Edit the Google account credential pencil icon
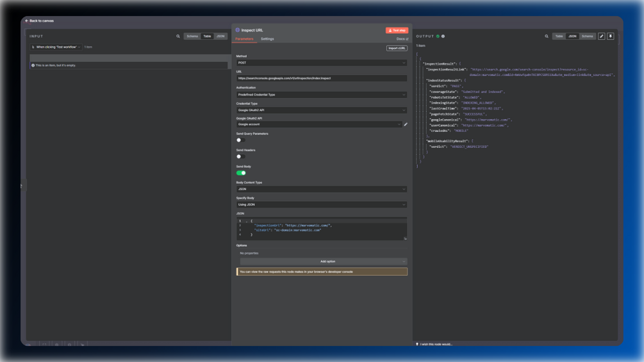This screenshot has height=362, width=644. click(406, 124)
